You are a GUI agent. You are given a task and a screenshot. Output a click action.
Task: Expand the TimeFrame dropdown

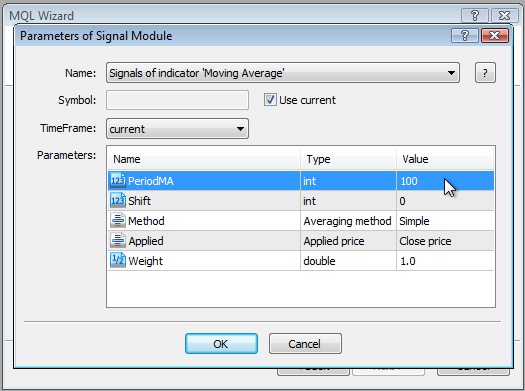(177, 129)
